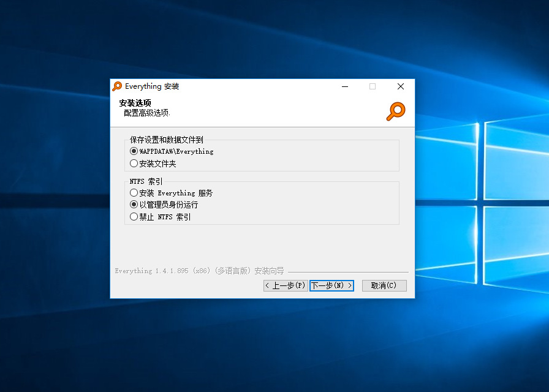549x392 pixels.
Task: Cancel setup with 取消(C) button
Action: 384,285
